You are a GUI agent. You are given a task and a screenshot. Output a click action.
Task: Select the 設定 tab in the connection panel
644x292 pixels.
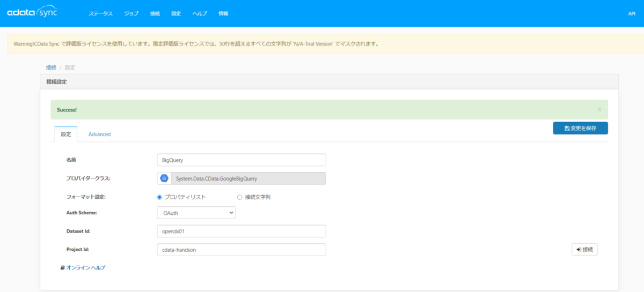coord(66,134)
